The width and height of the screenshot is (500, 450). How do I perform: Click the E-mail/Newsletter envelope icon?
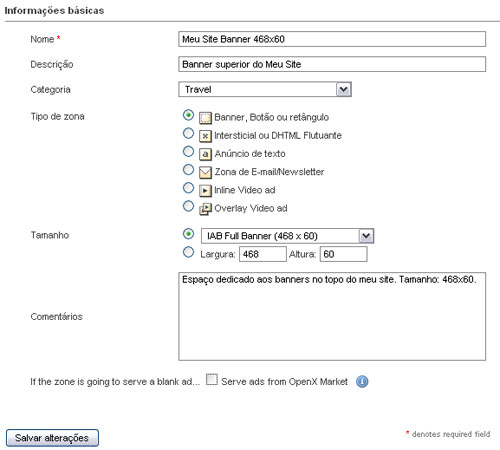[205, 172]
